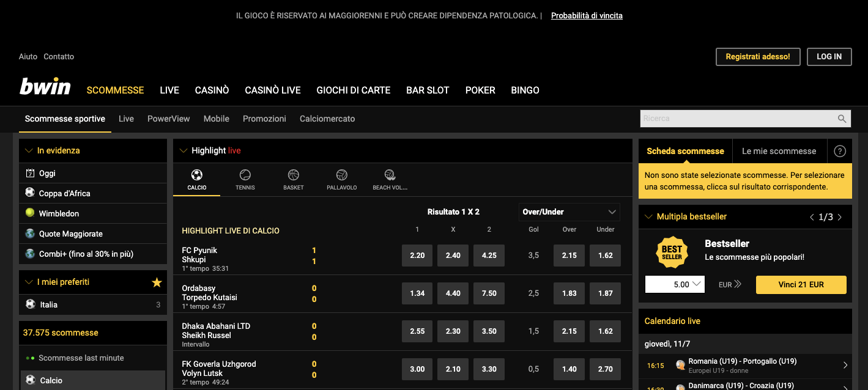868x390 pixels.
Task: Open Coppa d'Africa in sidebar
Action: pos(93,193)
